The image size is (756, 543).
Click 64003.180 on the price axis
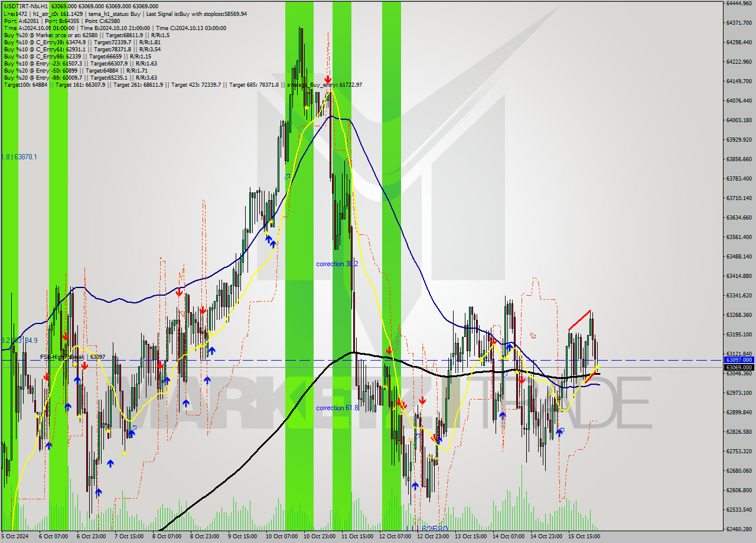click(739, 120)
